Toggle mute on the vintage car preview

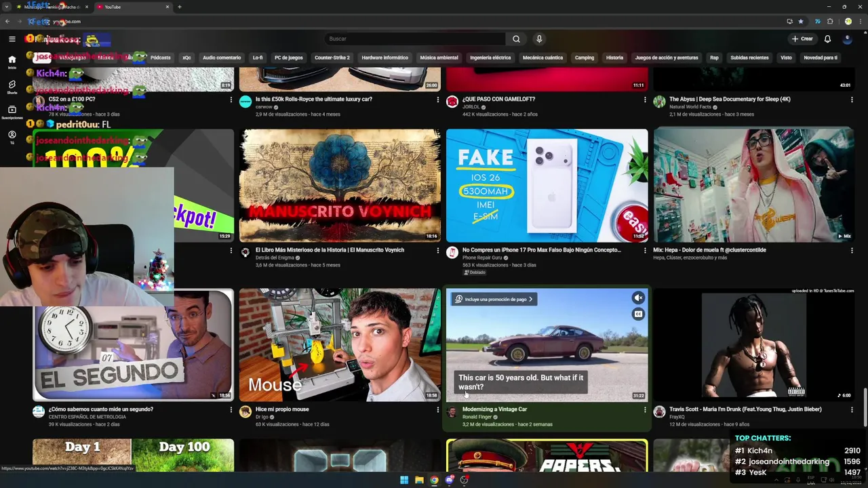point(638,298)
